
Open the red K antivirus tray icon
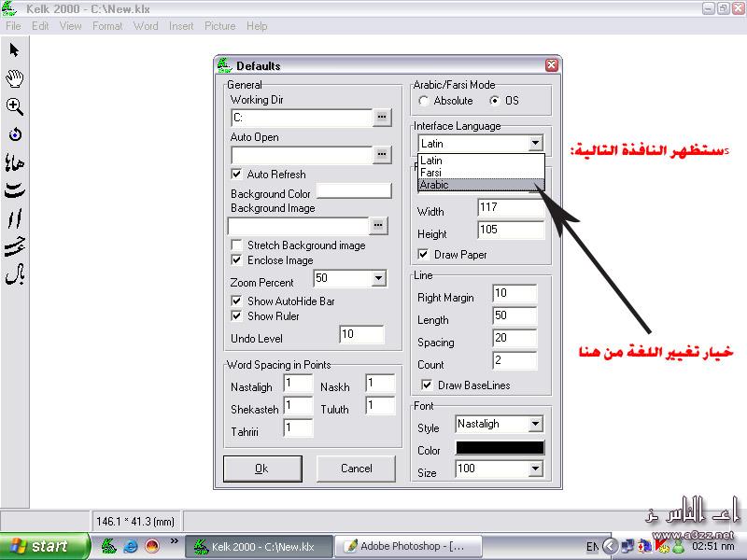661,546
